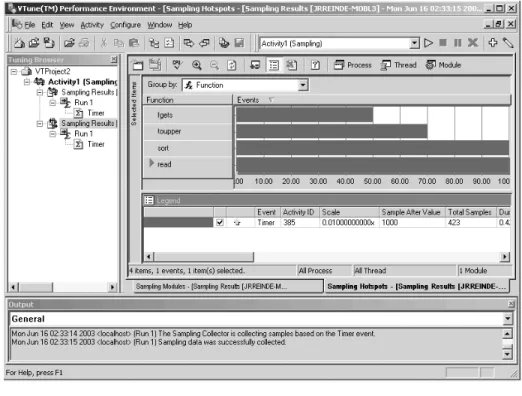Sort by the Events column header

pyautogui.click(x=372, y=100)
